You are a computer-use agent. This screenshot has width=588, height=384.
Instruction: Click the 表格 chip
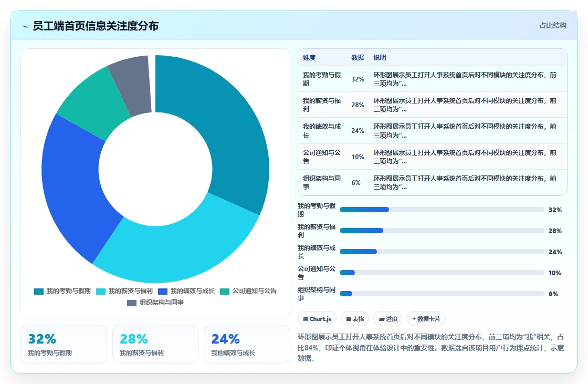pyautogui.click(x=355, y=319)
